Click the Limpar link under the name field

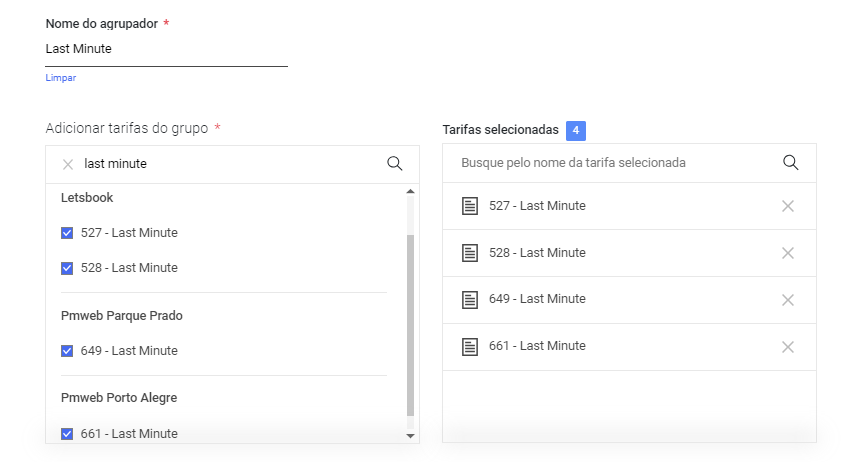(60, 78)
